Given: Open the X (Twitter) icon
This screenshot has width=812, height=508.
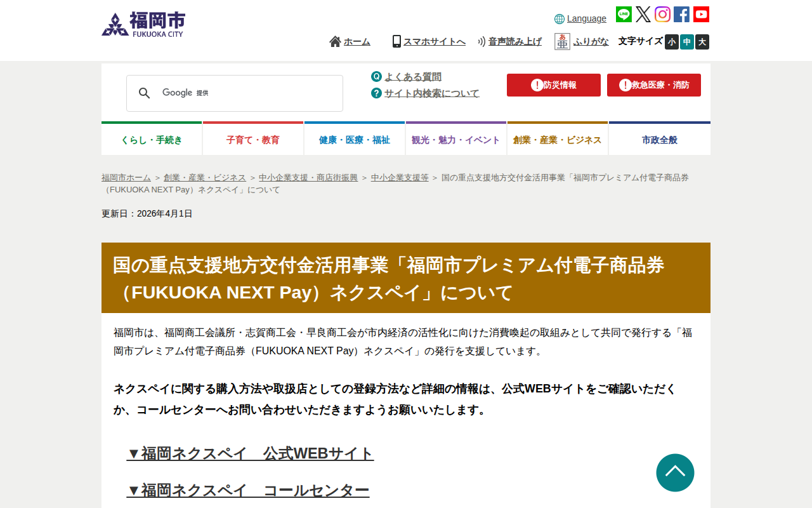Looking at the screenshot, I should (x=643, y=14).
